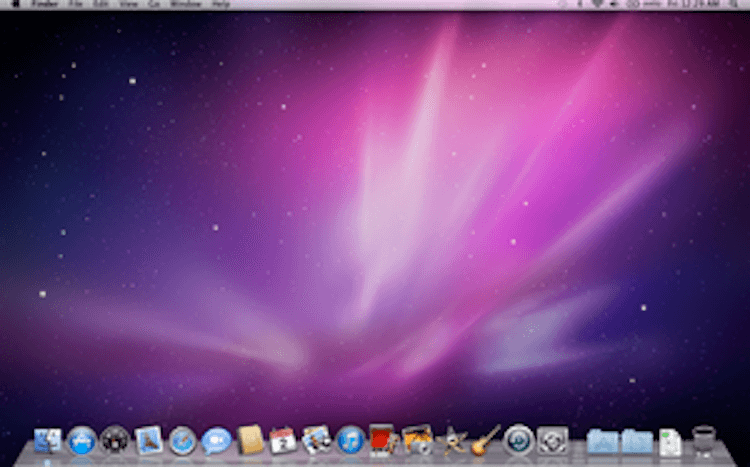Open Dashboard from the Dock
The image size is (750, 467).
(x=115, y=440)
